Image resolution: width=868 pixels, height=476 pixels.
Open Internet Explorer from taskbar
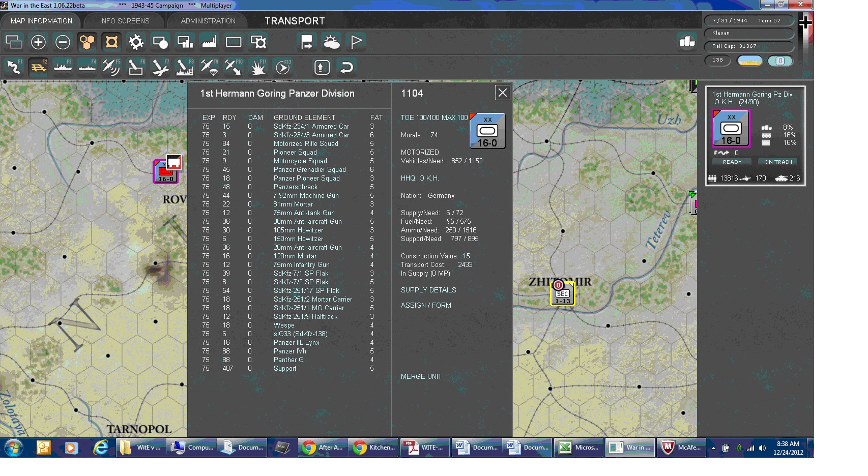(x=101, y=448)
